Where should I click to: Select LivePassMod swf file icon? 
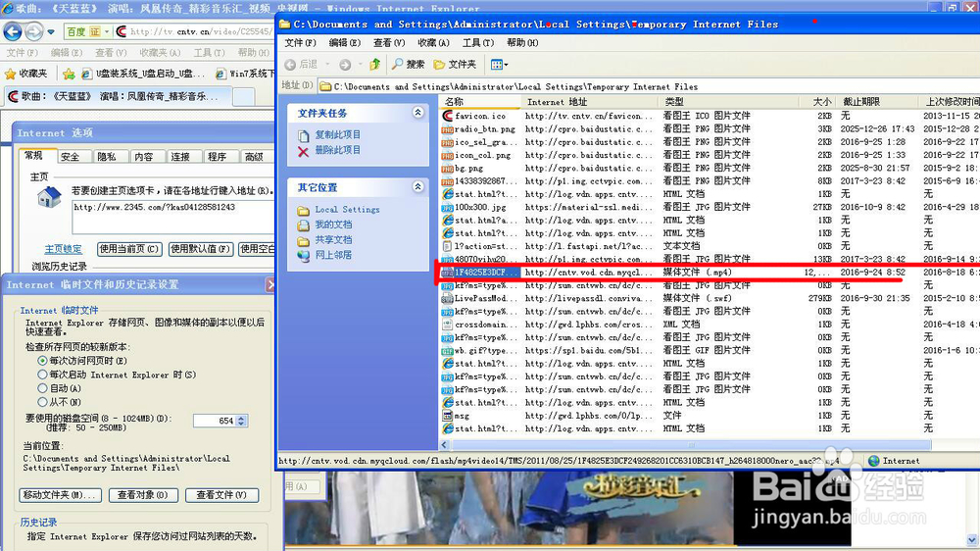(447, 298)
